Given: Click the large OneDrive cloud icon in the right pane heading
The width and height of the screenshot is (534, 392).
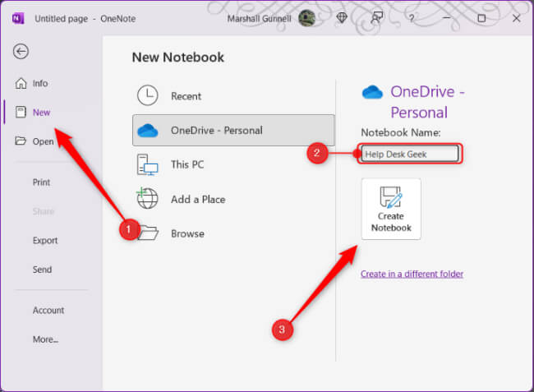Looking at the screenshot, I should (x=372, y=92).
